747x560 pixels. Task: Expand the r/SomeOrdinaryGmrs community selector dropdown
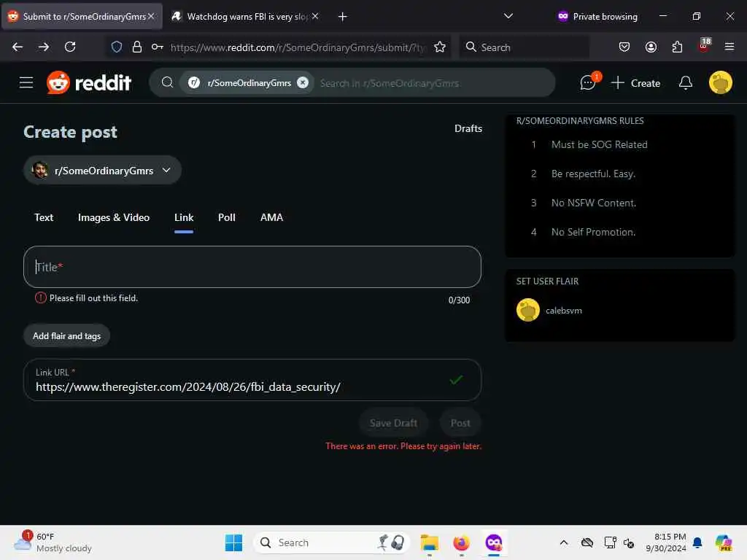click(x=102, y=170)
